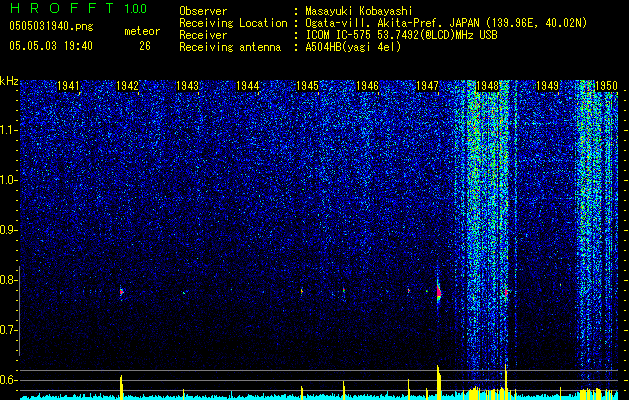Click the 'Observer' field label
The width and height of the screenshot is (629, 400).
point(203,11)
